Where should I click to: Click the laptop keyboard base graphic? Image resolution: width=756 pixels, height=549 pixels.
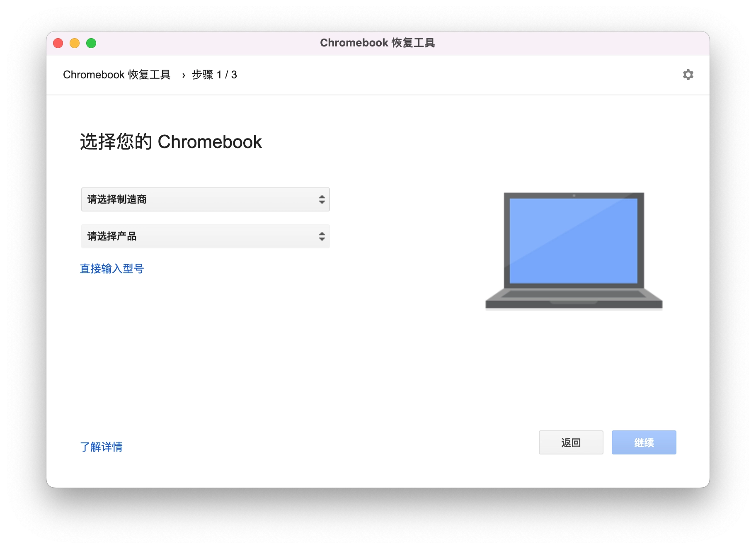pyautogui.click(x=574, y=299)
